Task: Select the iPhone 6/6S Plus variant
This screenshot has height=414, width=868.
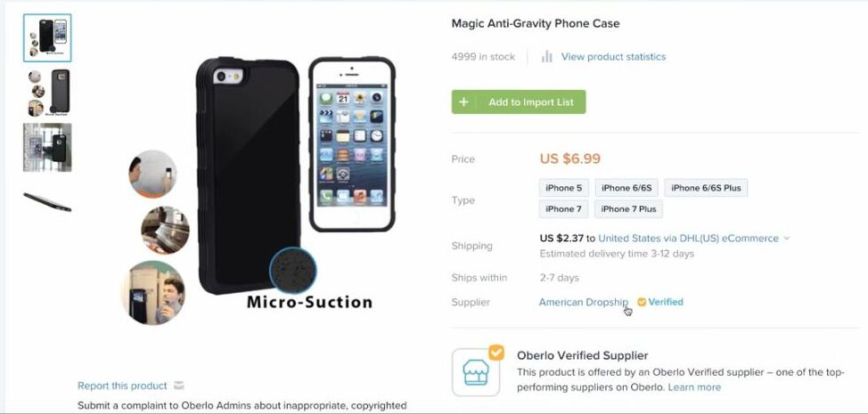Action: click(706, 188)
